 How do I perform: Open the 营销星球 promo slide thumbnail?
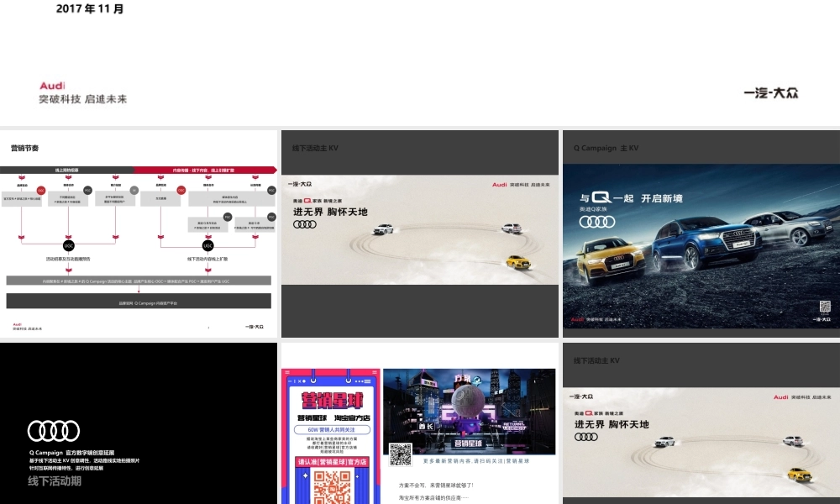click(x=419, y=423)
